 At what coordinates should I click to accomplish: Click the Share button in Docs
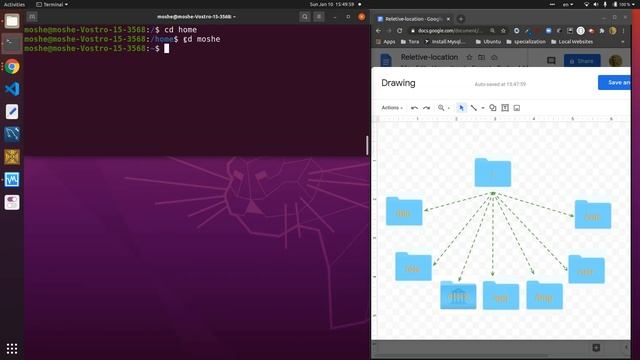click(582, 61)
